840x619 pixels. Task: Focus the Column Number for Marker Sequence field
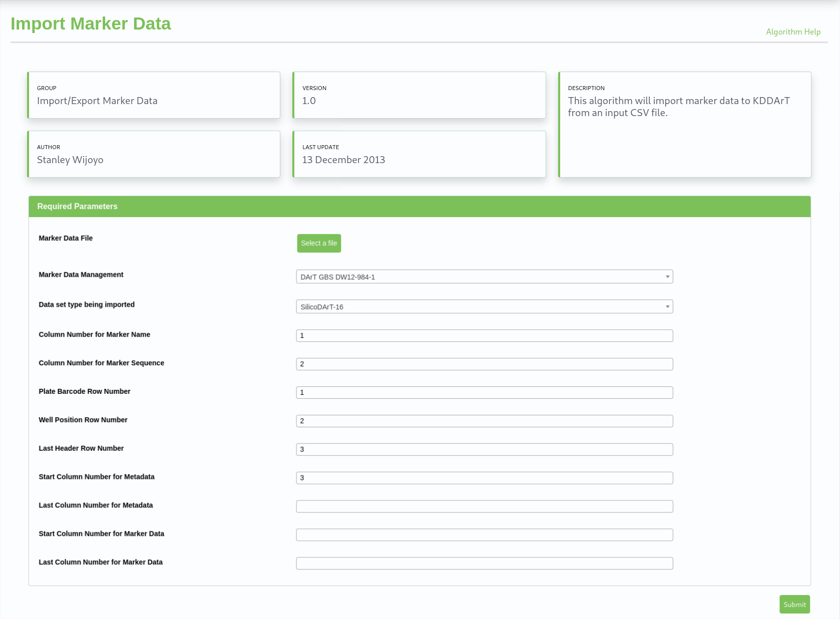484,364
